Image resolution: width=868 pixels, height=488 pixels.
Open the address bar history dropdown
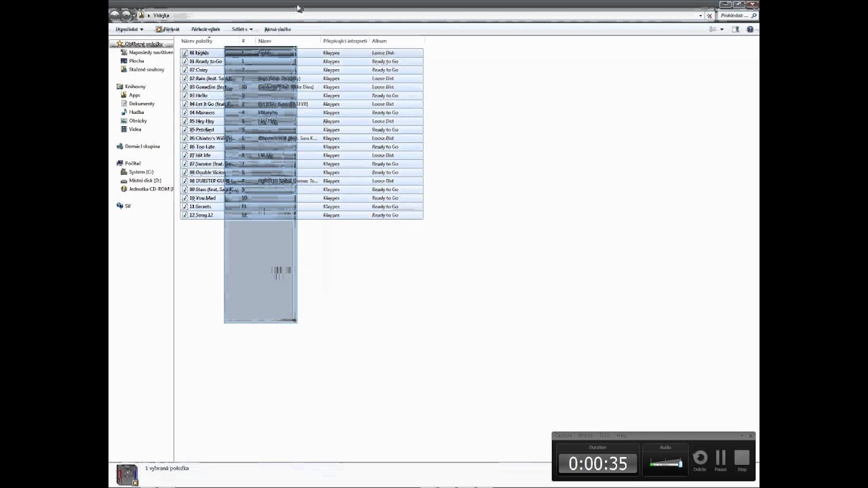coord(701,15)
